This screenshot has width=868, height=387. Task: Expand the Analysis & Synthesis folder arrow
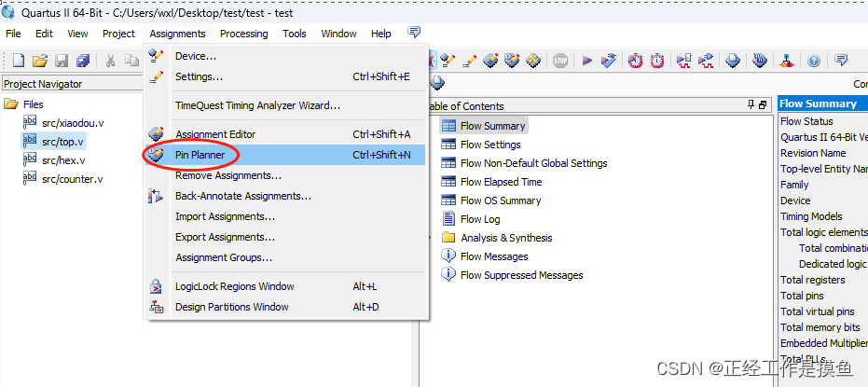(x=432, y=238)
